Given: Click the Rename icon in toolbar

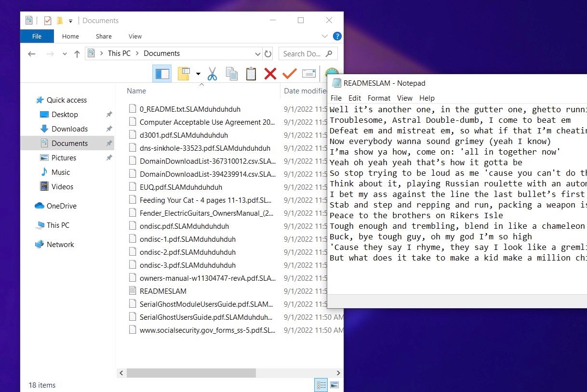Looking at the screenshot, I should [x=308, y=74].
